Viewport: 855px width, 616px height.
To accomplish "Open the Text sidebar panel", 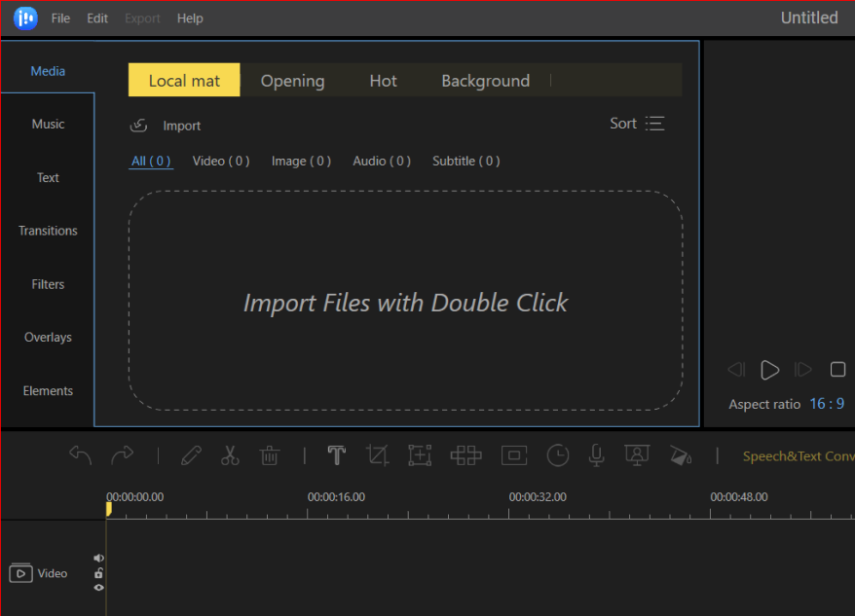I will click(48, 178).
